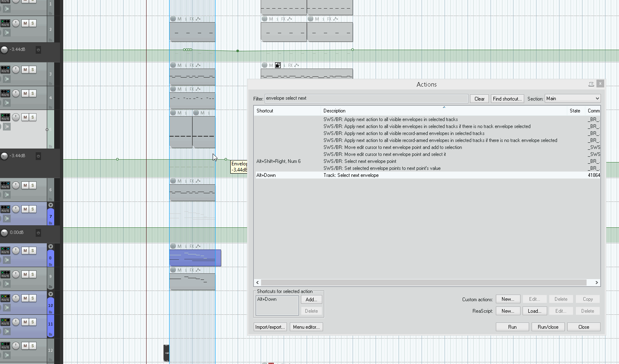
Task: Click the lock circle on track 9 item
Action: click(173, 270)
